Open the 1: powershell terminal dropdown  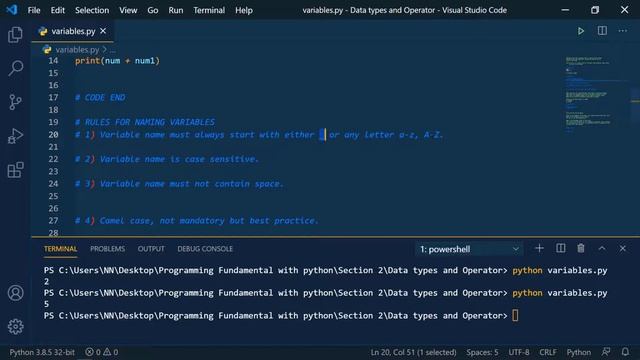coord(469,249)
